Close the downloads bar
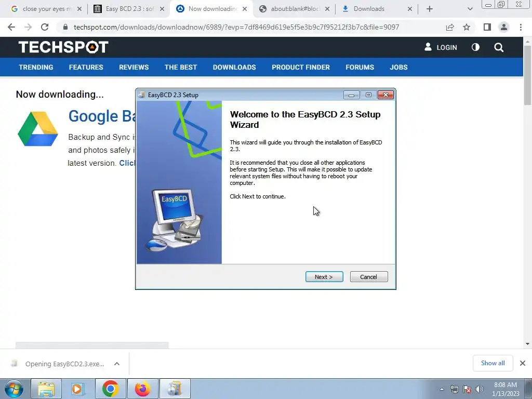The height and width of the screenshot is (399, 532). tap(523, 363)
